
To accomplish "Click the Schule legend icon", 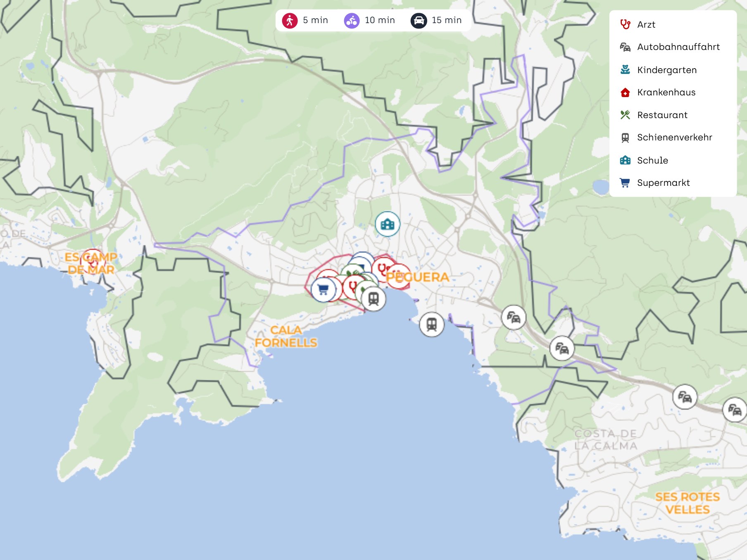I will [625, 160].
